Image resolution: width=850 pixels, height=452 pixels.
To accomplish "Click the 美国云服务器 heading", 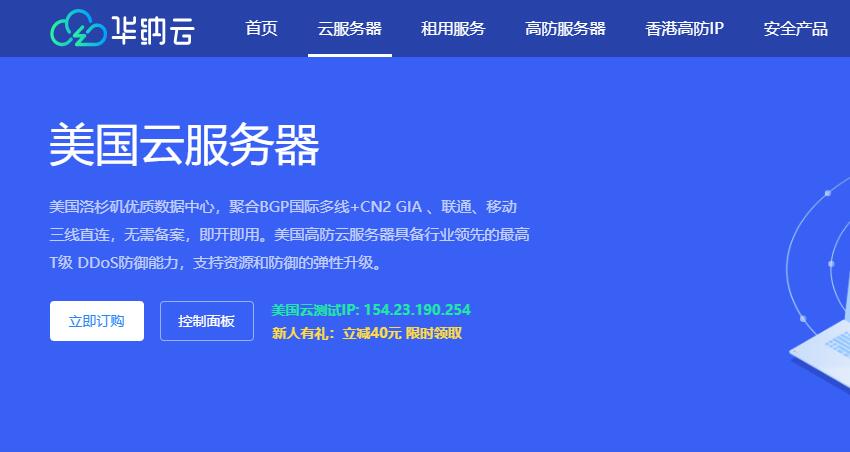I will (184, 145).
